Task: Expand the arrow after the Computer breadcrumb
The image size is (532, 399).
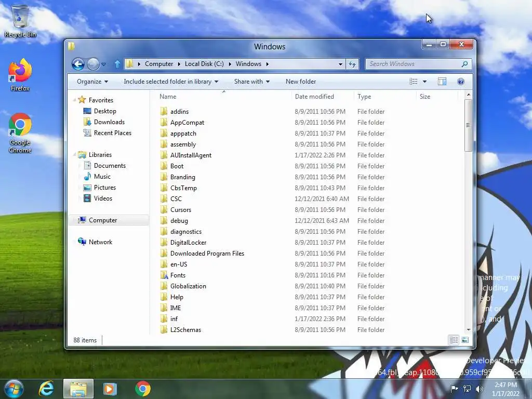Action: coord(179,64)
